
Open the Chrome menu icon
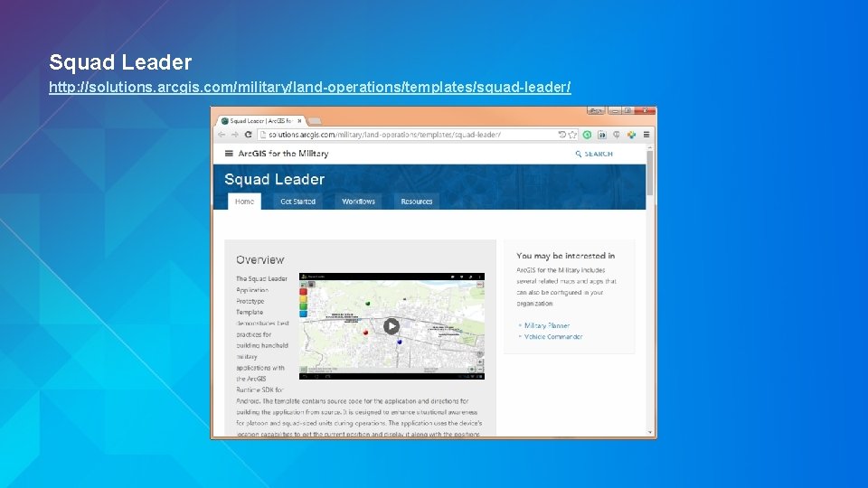tap(646, 135)
